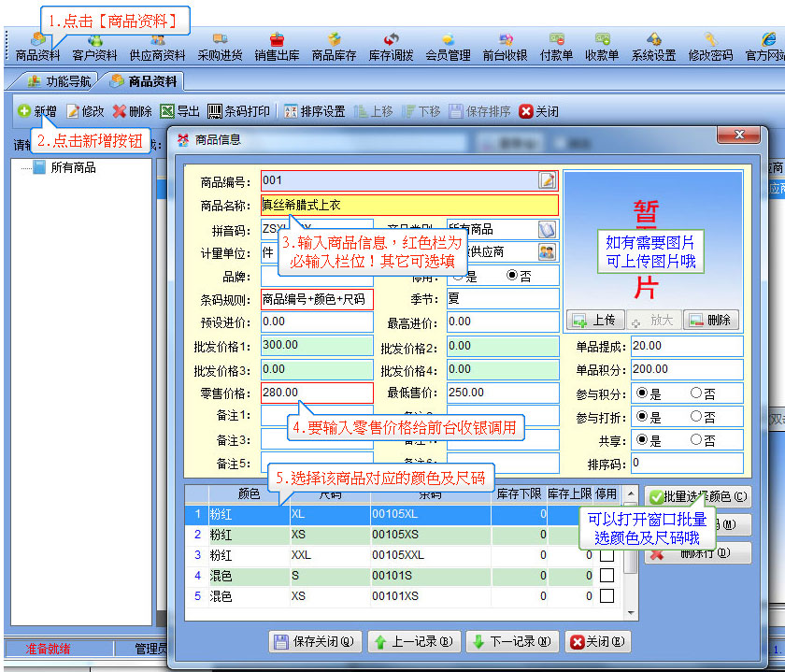Click the 零售价格 input field

(316, 393)
